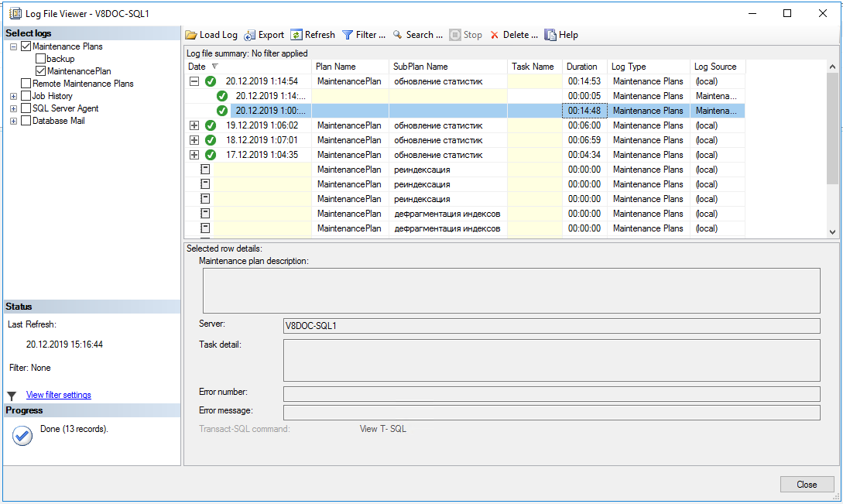Click the funnel icon beside View filter settings
The image size is (843, 504).
tap(12, 396)
